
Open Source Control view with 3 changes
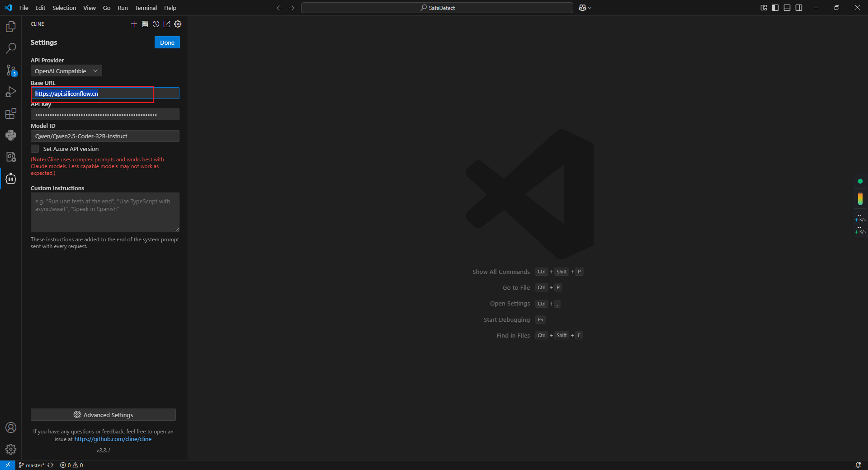(x=11, y=70)
